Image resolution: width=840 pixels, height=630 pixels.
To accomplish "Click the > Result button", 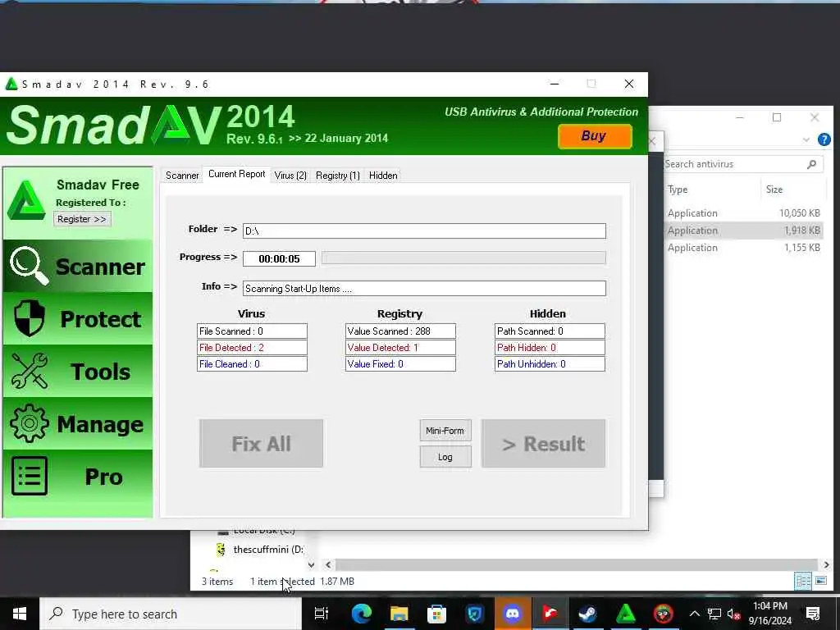I will coord(543,444).
